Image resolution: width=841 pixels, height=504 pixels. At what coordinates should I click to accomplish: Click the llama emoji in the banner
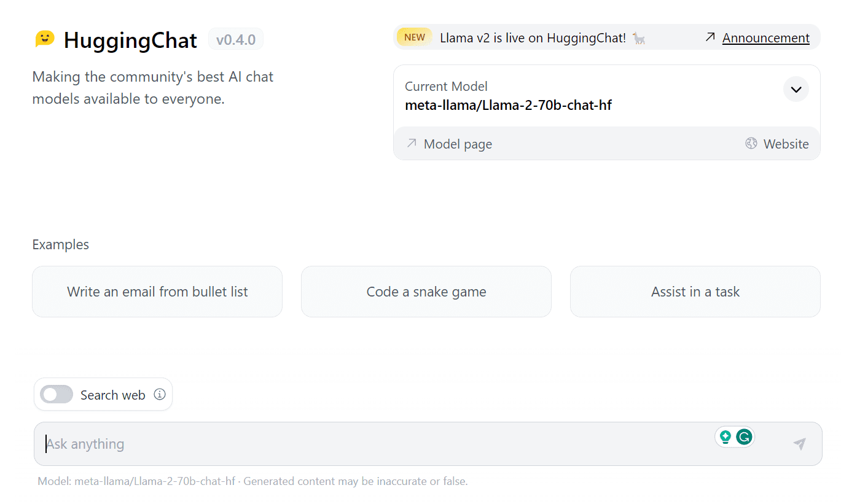tap(639, 38)
